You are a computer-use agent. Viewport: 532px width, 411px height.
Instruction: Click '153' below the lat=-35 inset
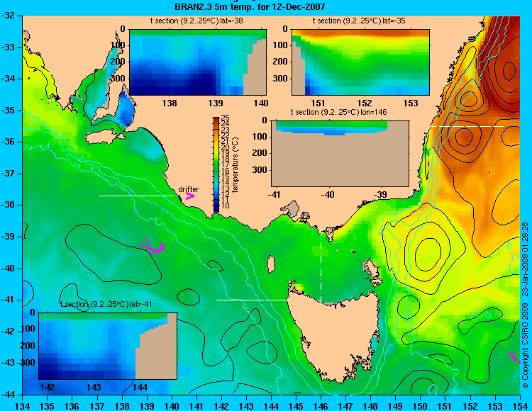coord(411,103)
